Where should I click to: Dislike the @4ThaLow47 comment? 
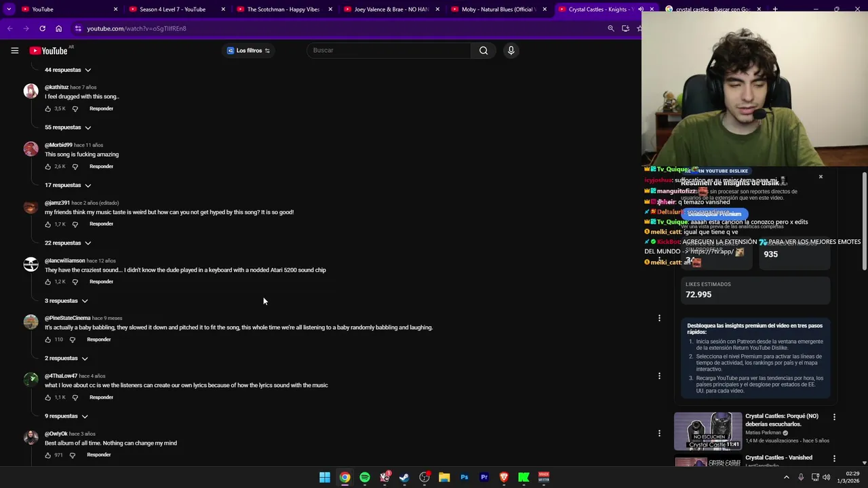click(x=75, y=397)
